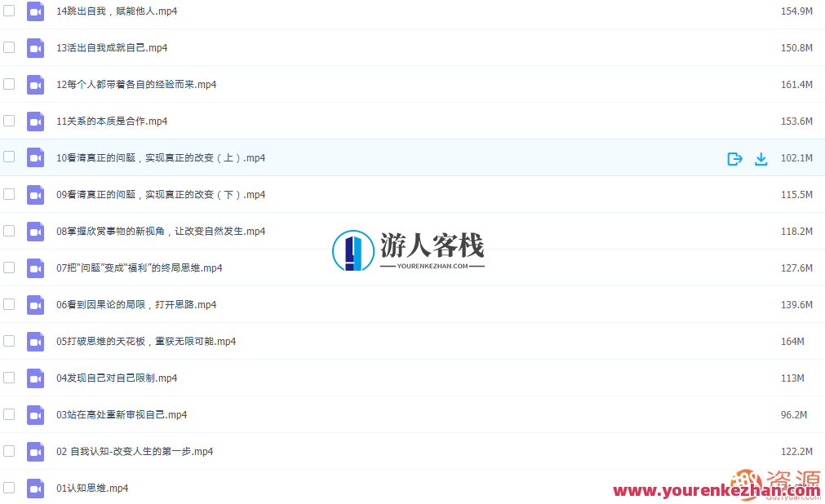Open the file 02 自我认知-改变人生的第一步.mp4
The image size is (825, 504).
pos(134,451)
